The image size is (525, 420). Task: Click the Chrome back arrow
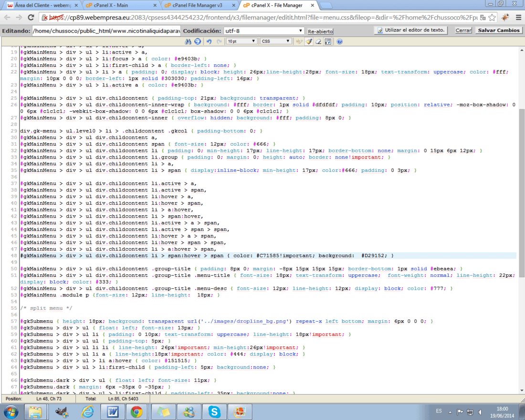tap(7, 17)
